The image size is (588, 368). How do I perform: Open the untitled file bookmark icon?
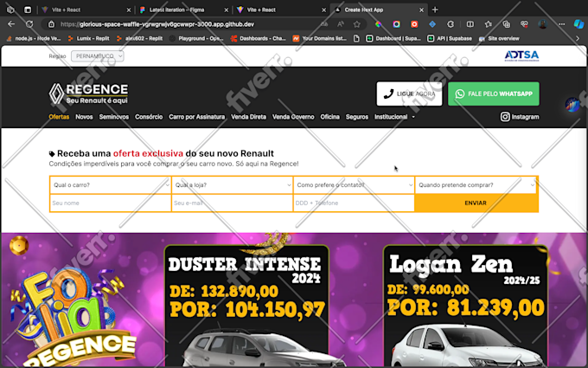point(356,38)
